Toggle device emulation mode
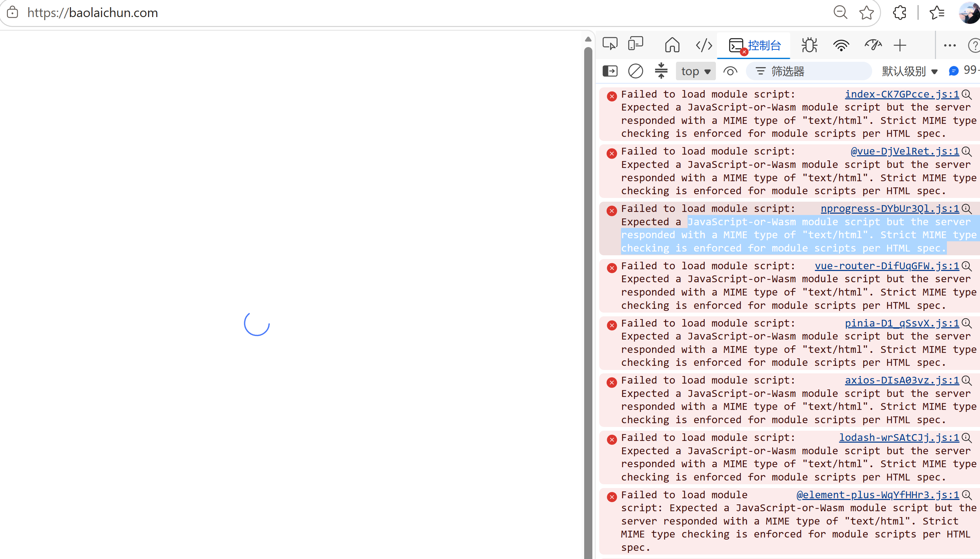This screenshot has height=559, width=980. click(x=636, y=44)
